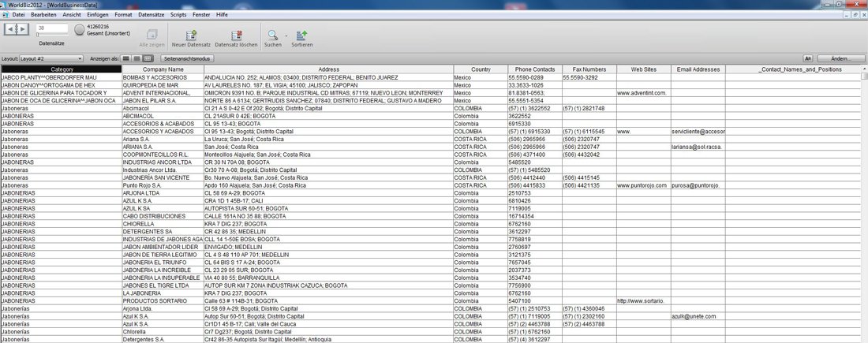This screenshot has height=343, width=868.
Task: Click the FileMaker document icon left of Datei
Action: coord(6,15)
